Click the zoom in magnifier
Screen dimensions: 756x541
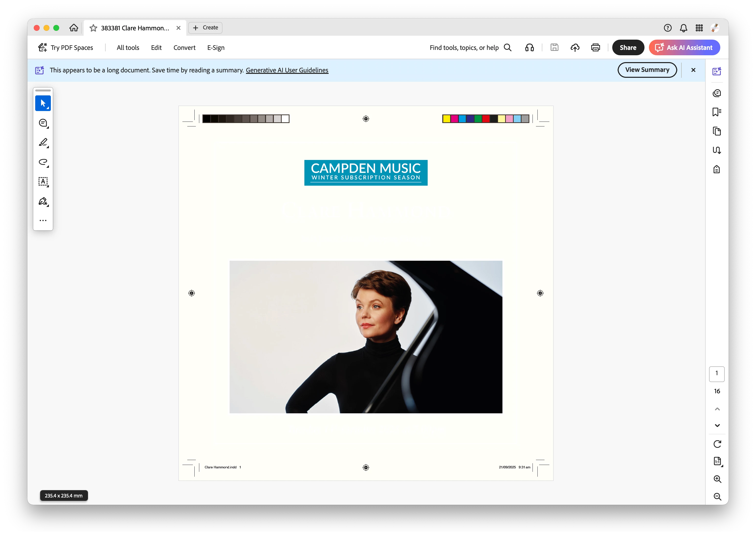pos(717,479)
